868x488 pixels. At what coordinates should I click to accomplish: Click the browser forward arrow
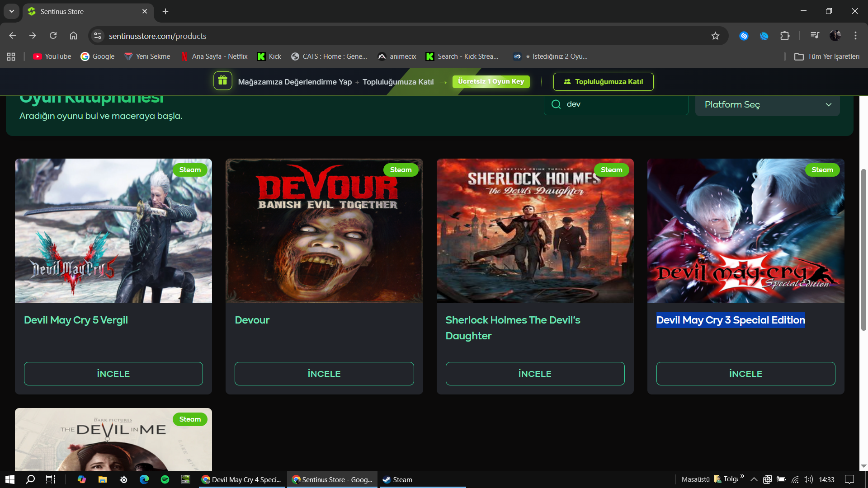(x=33, y=36)
